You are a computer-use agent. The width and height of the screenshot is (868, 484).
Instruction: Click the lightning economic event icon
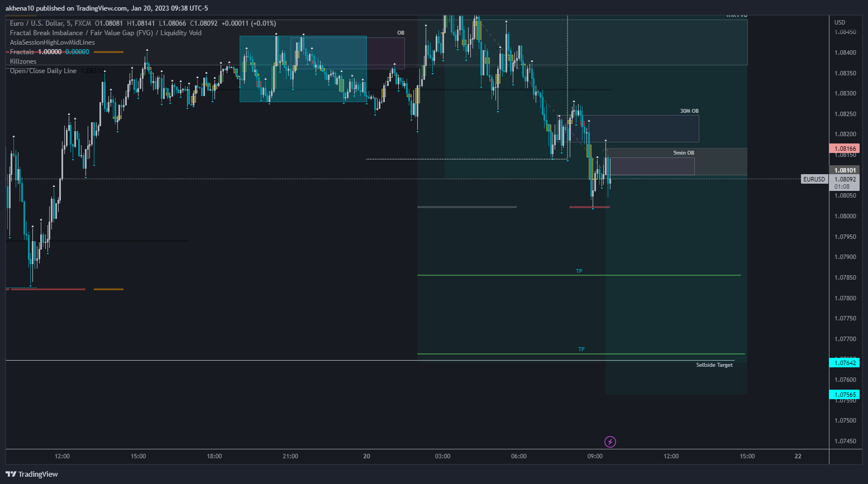611,442
